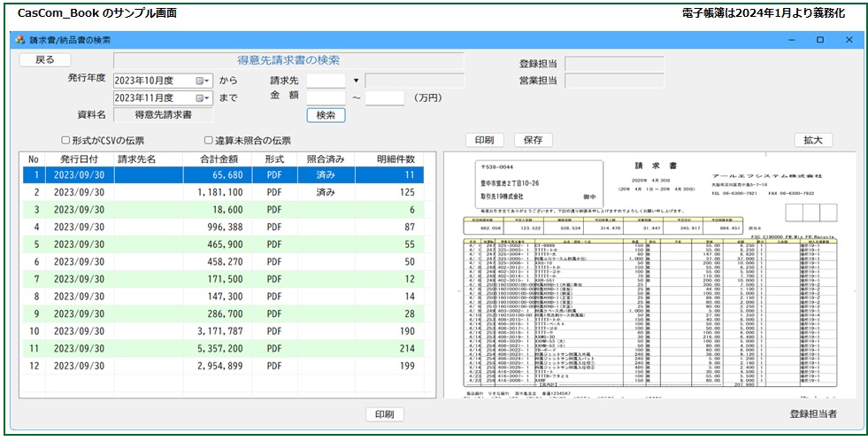Select the row with amount 5,357,200
This screenshot has height=441, width=868.
pyautogui.click(x=223, y=349)
